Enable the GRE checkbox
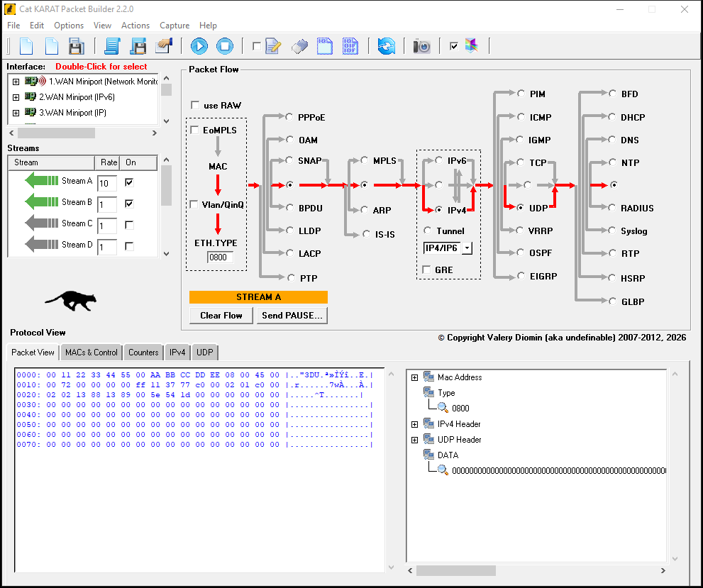This screenshot has width=703, height=588. (426, 270)
